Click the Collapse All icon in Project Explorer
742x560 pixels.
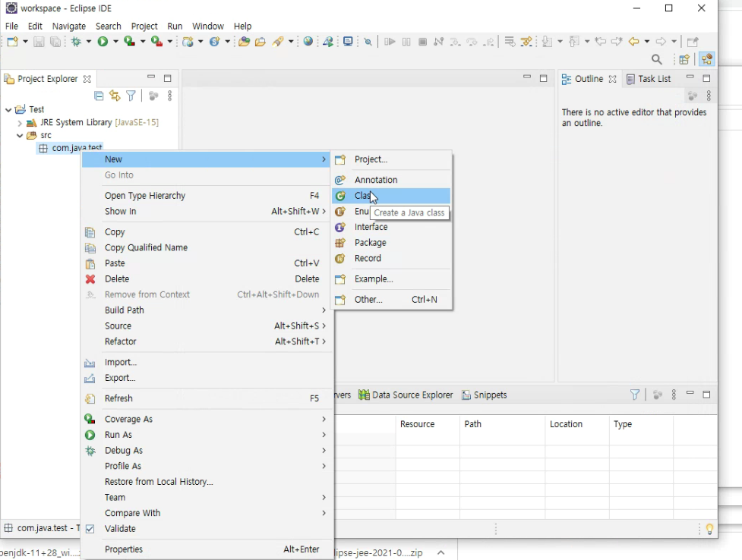coord(99,96)
